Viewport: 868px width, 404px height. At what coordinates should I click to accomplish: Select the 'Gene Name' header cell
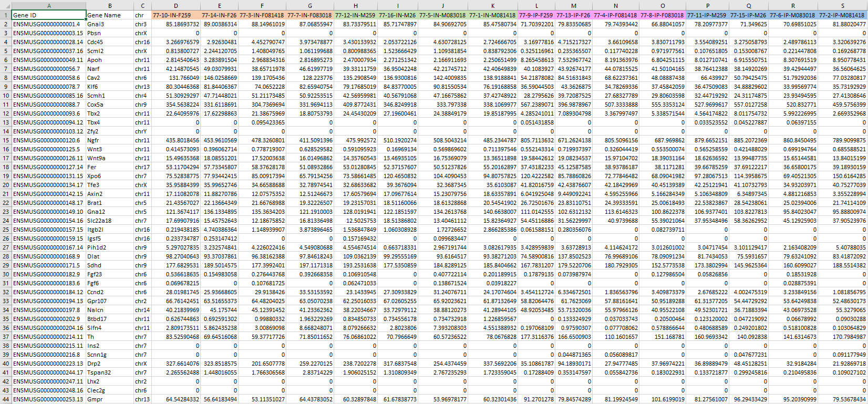click(x=110, y=15)
